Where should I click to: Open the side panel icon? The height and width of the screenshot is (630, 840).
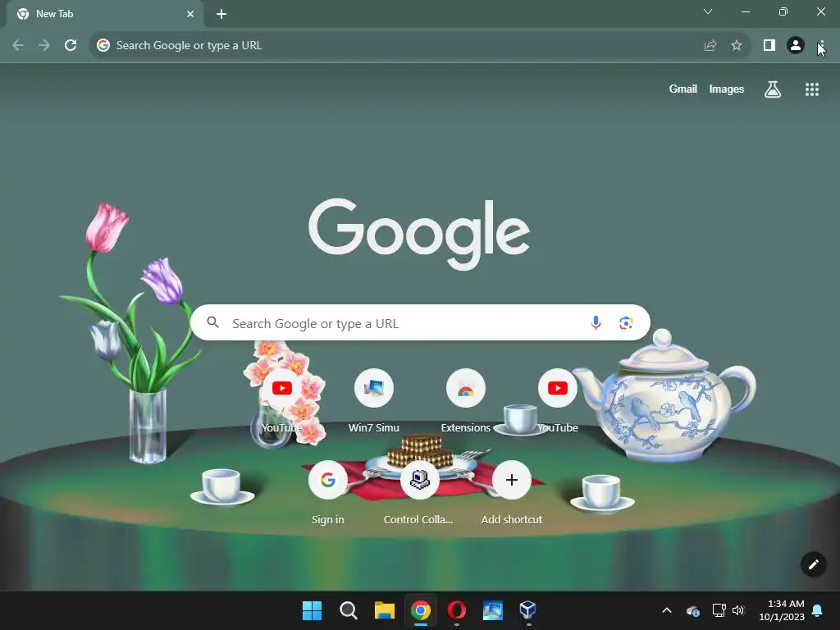coord(769,46)
